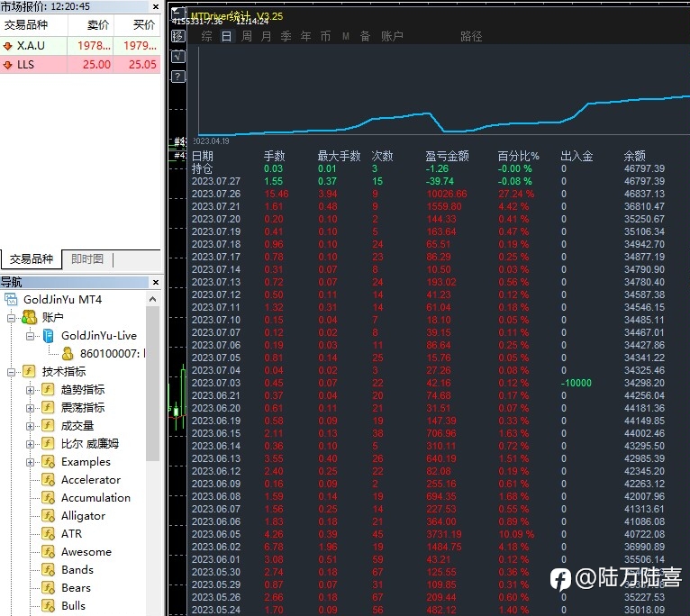
Task: Click the GoldJinYu-Live server icon
Action: coord(48,336)
